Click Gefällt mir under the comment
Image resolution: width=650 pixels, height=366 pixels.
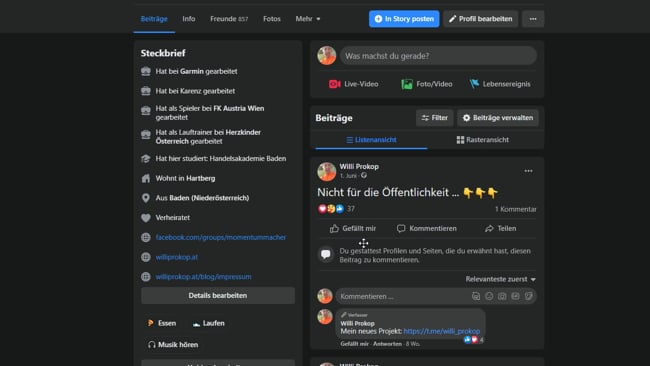point(354,344)
